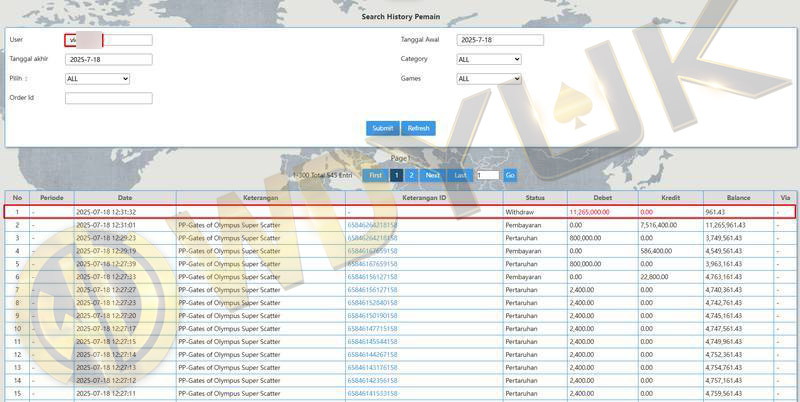Open the Pilih dropdown
This screenshot has height=402, width=800.
(x=97, y=79)
